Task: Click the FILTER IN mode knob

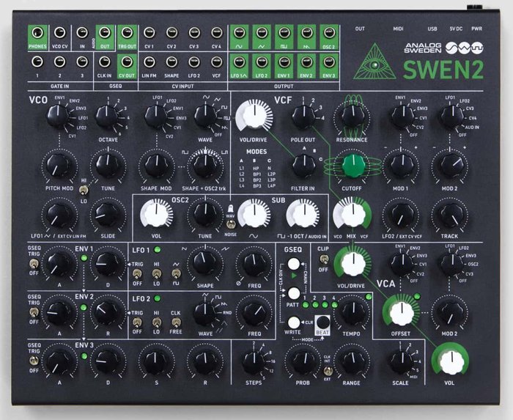Action: coord(303,166)
